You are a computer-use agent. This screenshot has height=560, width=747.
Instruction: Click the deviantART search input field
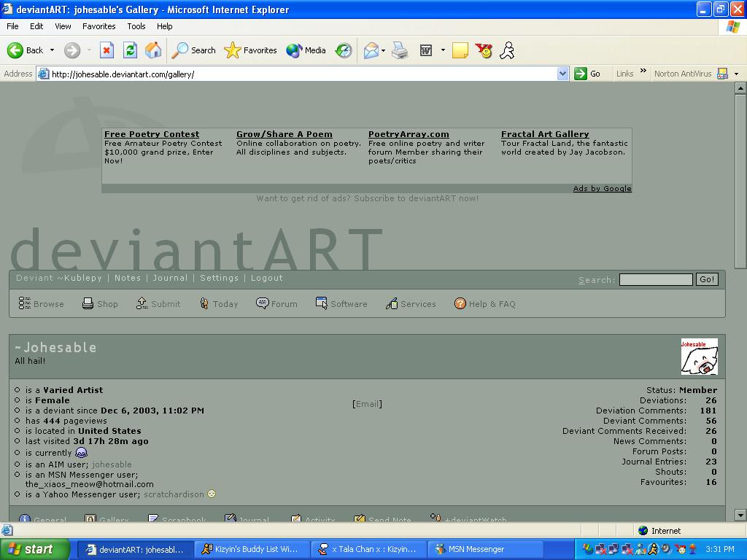pos(656,279)
